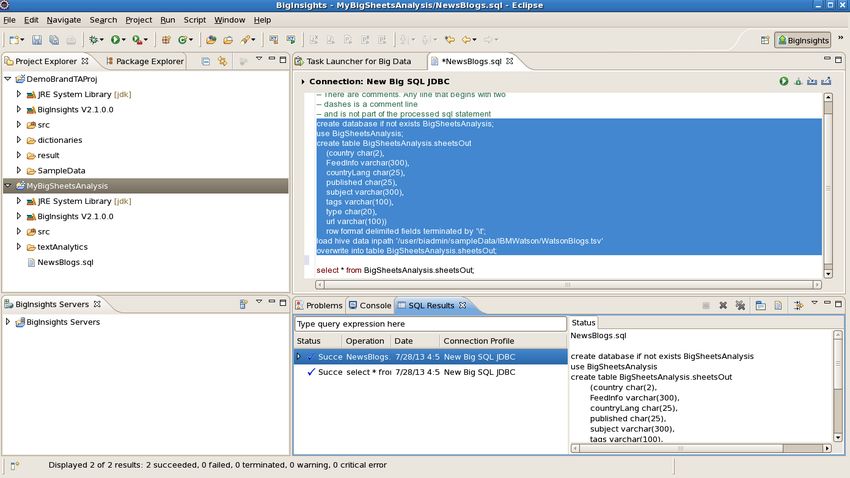Click the Back navigation arrow icon

point(466,40)
